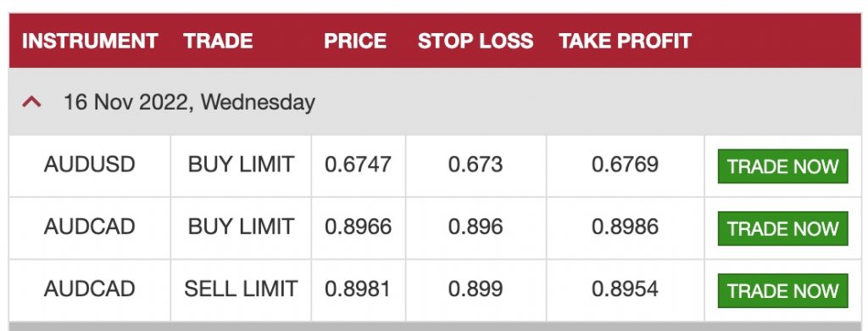Select the AUDUSD instrument cell
Screen dimensions: 868x331
pos(90,165)
